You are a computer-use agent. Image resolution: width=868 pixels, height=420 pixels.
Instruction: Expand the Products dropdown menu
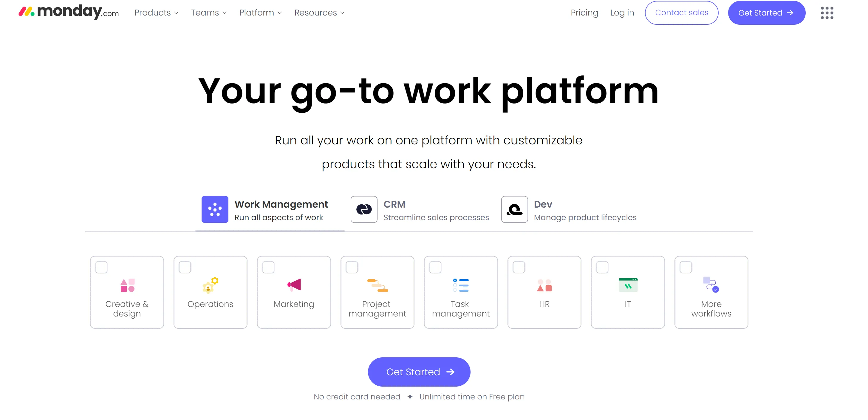pyautogui.click(x=156, y=13)
